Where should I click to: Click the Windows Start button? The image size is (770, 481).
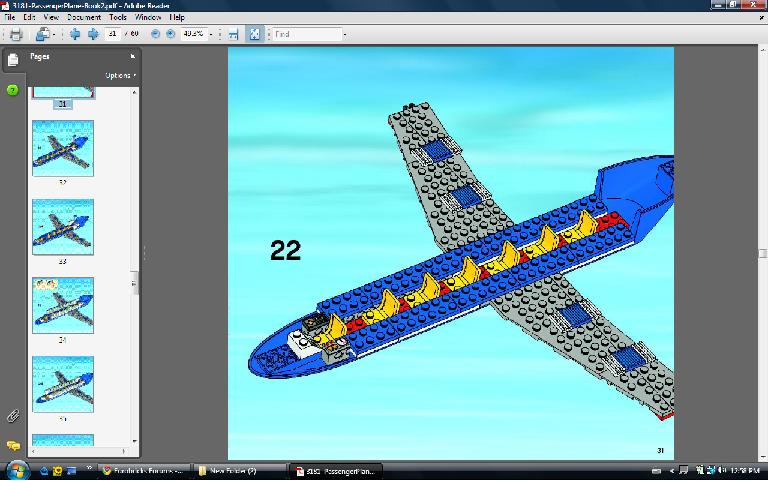pyautogui.click(x=17, y=470)
